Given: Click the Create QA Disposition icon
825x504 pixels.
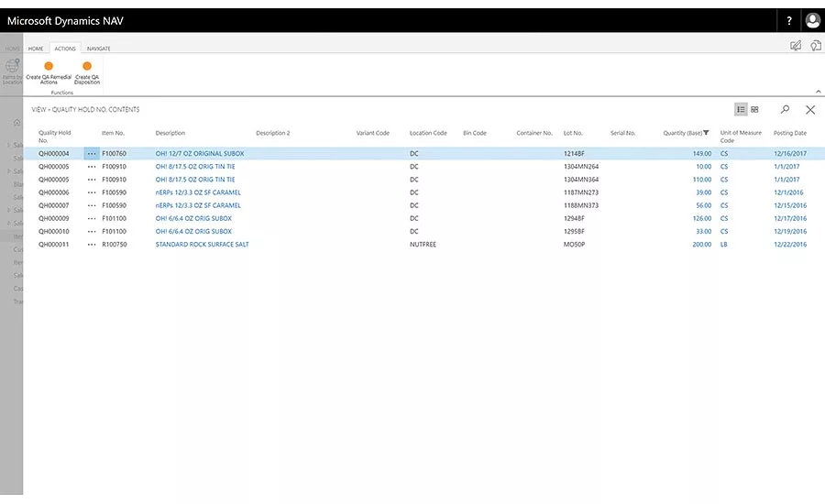Looking at the screenshot, I should pos(87,66).
